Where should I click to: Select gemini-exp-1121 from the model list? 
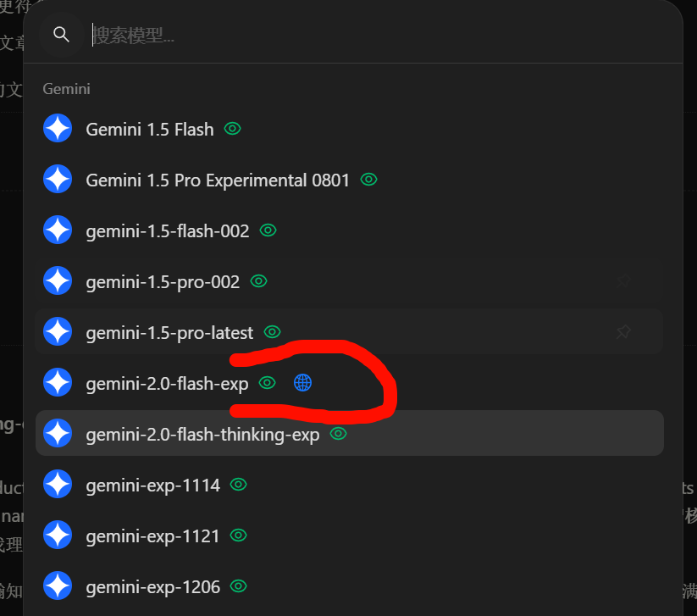pyautogui.click(x=349, y=535)
